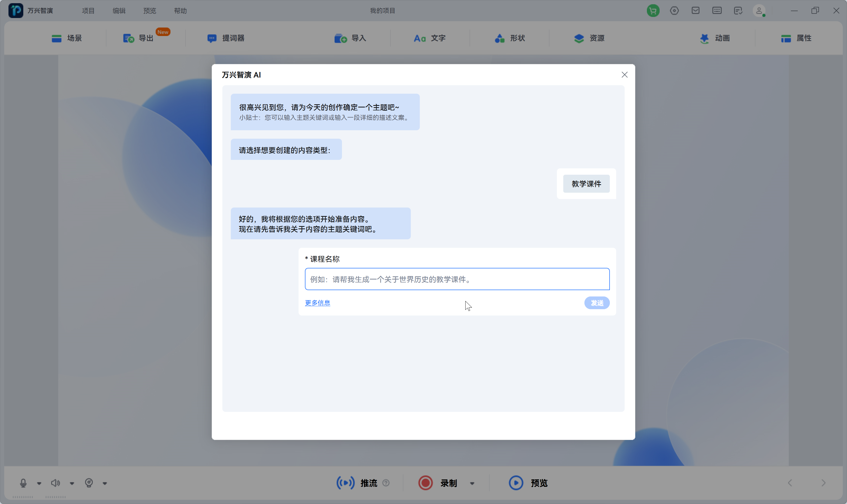This screenshot has height=504, width=847.
Task: Mute the speaker output icon
Action: [55, 483]
